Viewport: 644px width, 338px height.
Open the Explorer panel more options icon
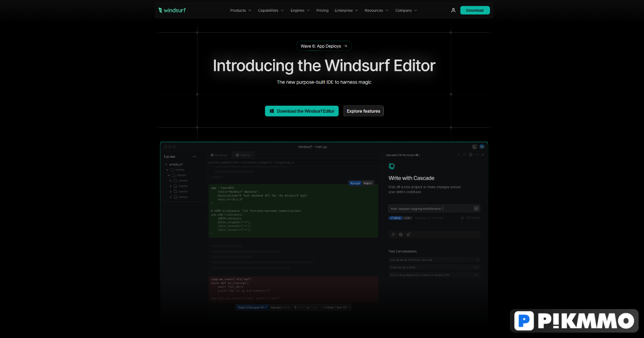[x=194, y=157]
